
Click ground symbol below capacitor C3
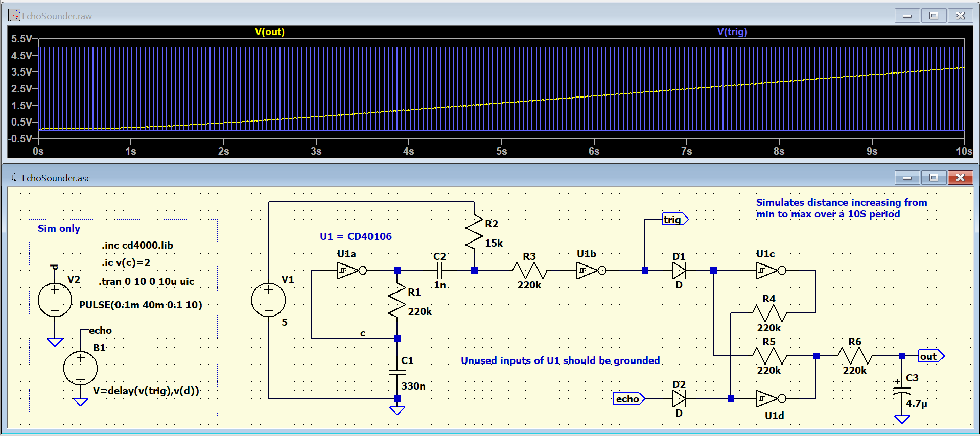[x=902, y=420]
